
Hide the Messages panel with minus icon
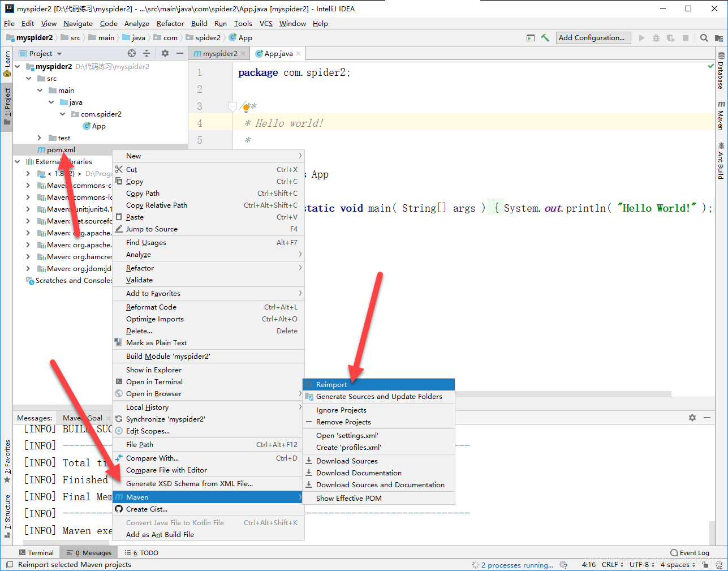[x=707, y=418]
